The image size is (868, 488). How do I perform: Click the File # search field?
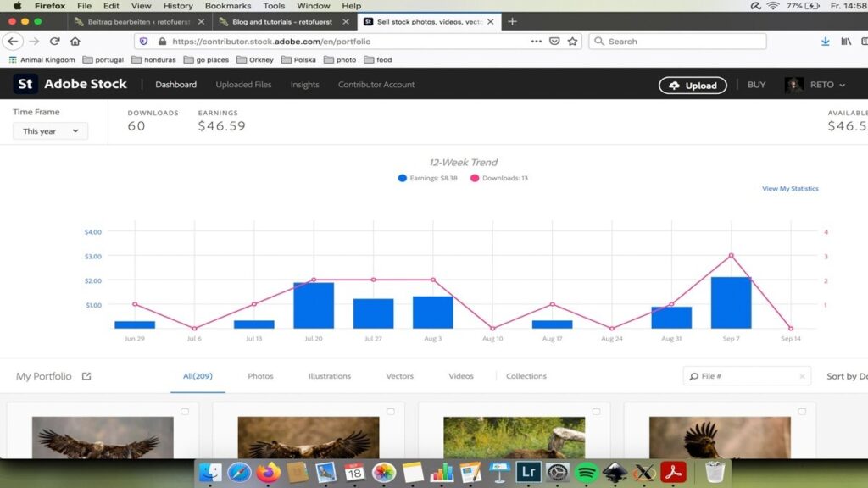tap(746, 376)
